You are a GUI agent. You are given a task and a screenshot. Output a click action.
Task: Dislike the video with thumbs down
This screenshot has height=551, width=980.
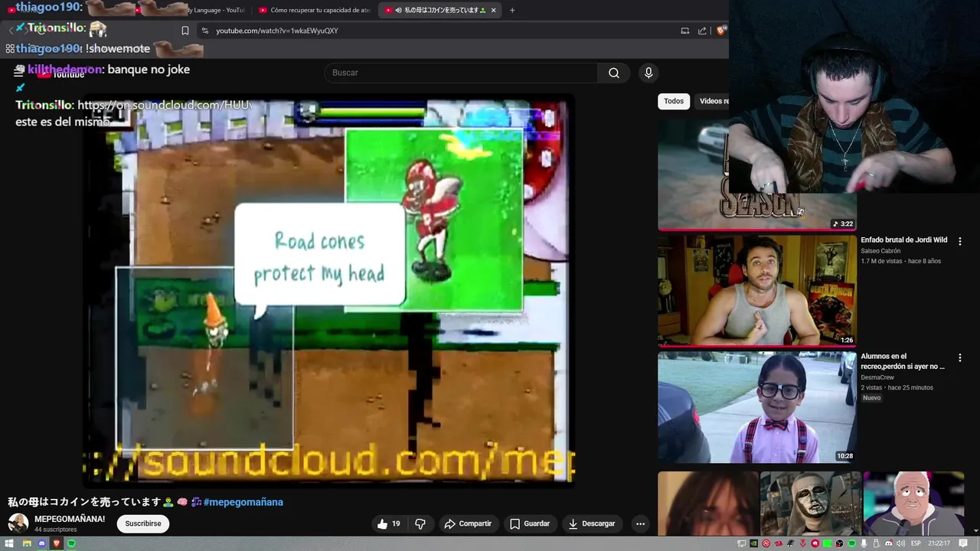(420, 523)
